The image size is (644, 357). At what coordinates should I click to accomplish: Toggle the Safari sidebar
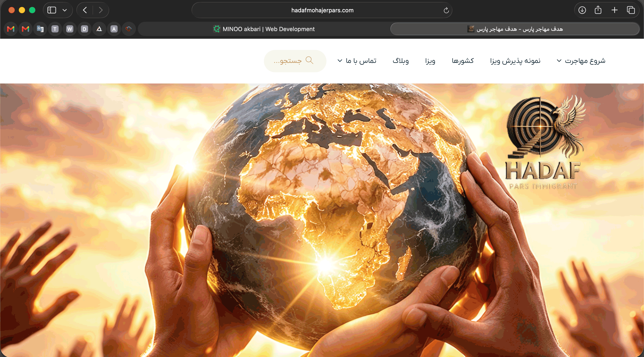coord(52,10)
